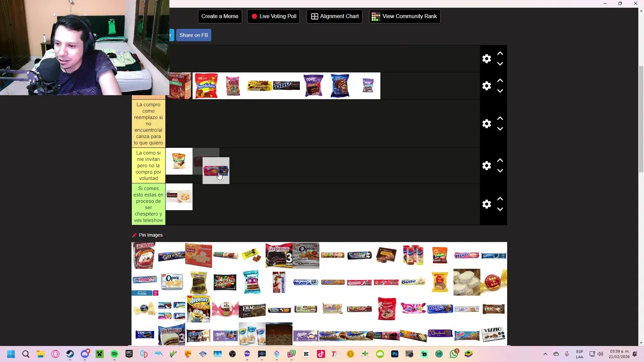
Task: Click the Pin Images link
Action: (150, 235)
